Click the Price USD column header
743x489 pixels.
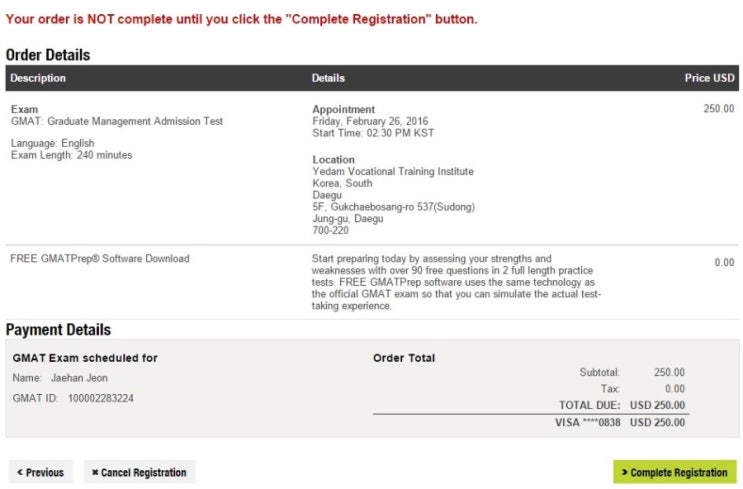pos(709,78)
